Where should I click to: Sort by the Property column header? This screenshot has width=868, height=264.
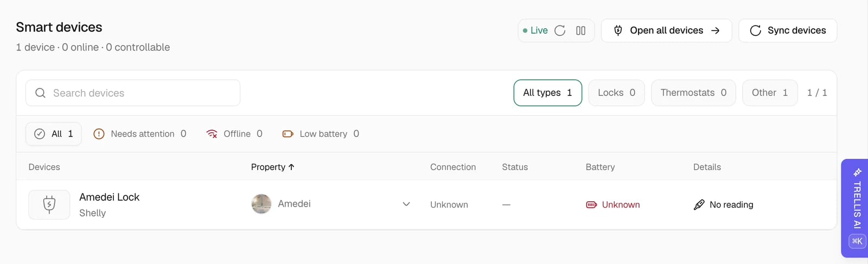coord(272,167)
